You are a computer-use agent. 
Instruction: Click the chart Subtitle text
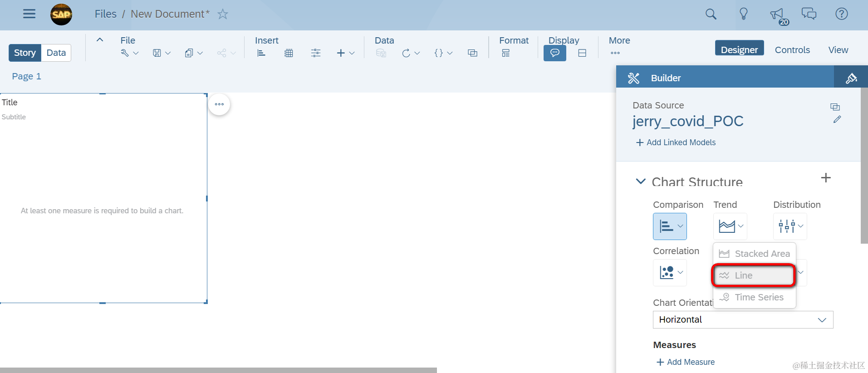[x=14, y=117]
